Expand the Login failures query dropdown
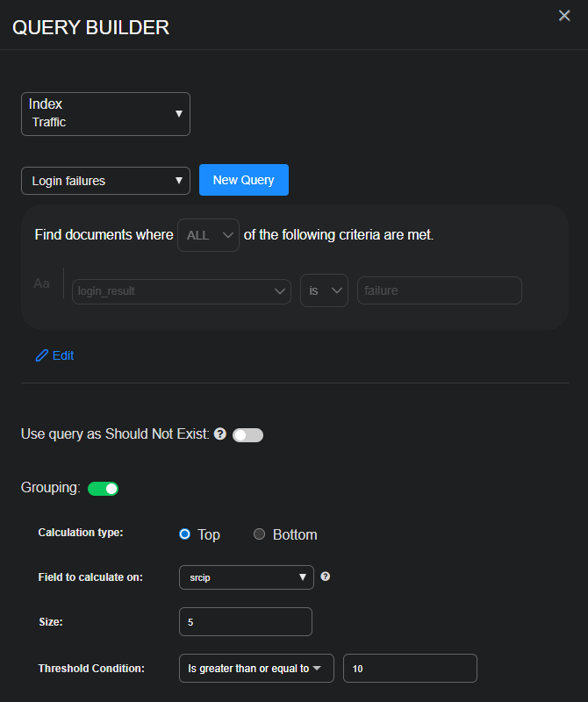 tap(105, 181)
